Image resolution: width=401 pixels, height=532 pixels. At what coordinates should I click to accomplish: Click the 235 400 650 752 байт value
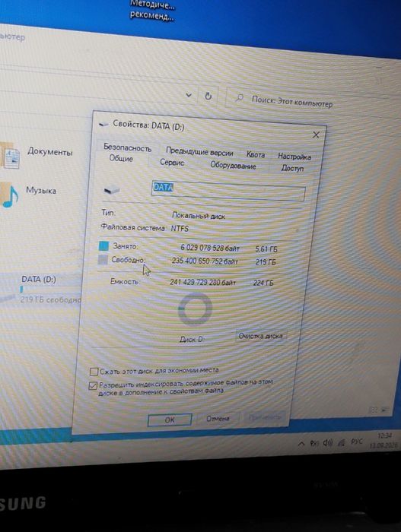(205, 261)
